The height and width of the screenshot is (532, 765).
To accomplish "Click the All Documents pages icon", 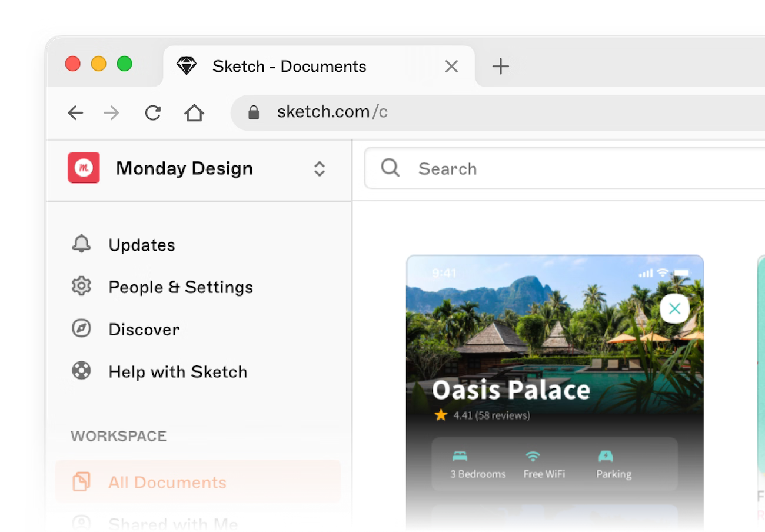I will 81,481.
